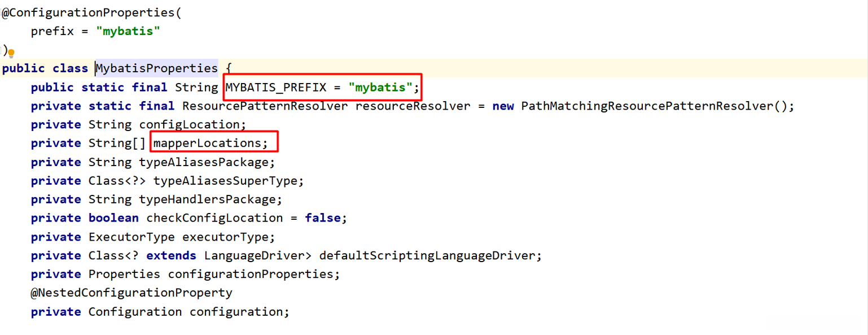
Task: Click the checkConfigLocation field name
Action: click(x=214, y=218)
